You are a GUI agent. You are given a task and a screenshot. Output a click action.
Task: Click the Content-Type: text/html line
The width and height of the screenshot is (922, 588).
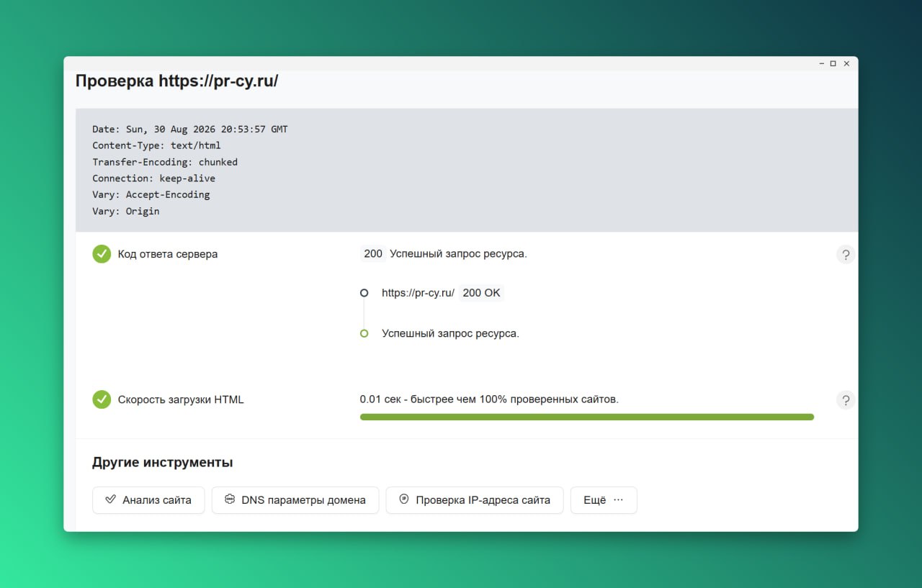pos(156,145)
